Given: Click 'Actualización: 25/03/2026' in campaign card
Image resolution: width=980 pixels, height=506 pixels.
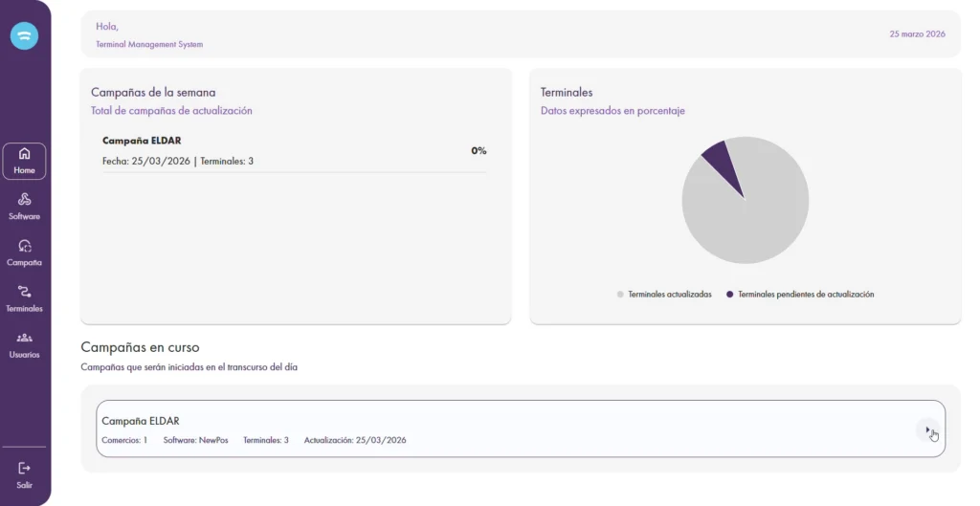Looking at the screenshot, I should coord(355,440).
